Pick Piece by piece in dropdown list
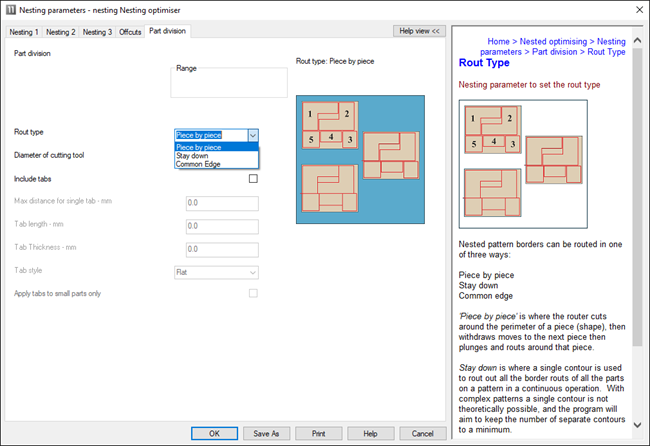This screenshot has width=650, height=446. (x=198, y=146)
